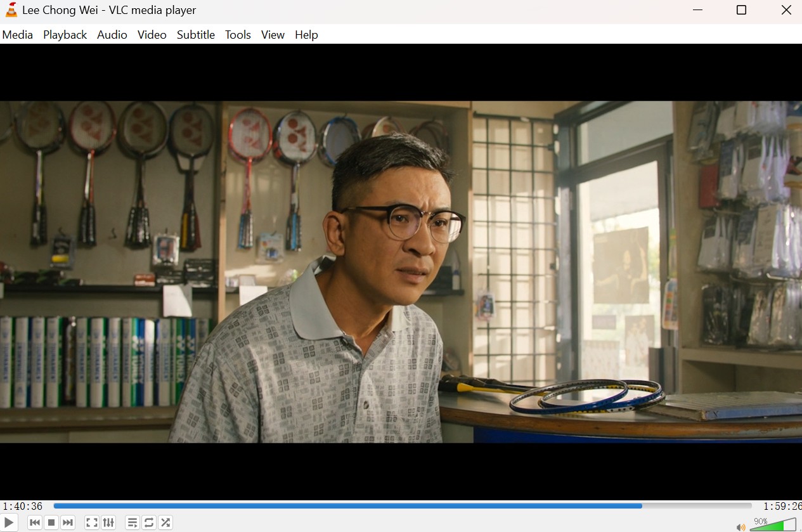Open the Playback menu
802x532 pixels.
(65, 35)
